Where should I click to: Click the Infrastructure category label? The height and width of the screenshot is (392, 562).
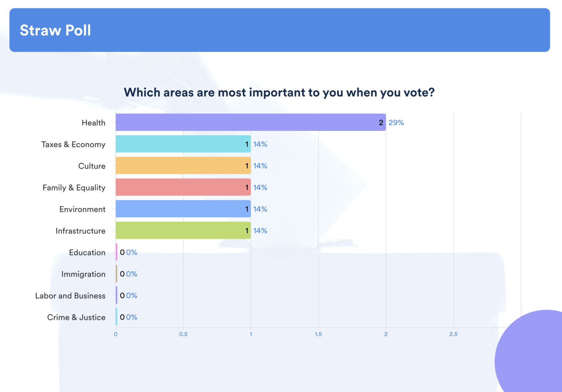click(x=80, y=231)
